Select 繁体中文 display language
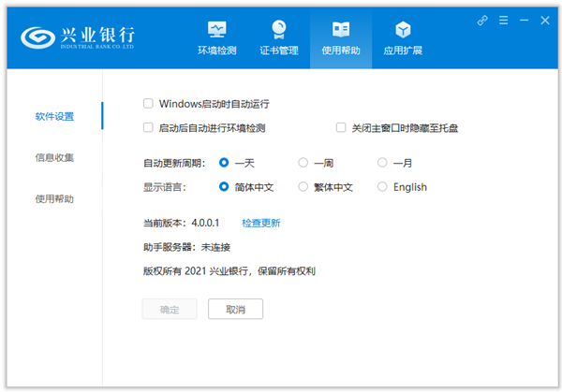This screenshot has width=562, height=392. 303,187
